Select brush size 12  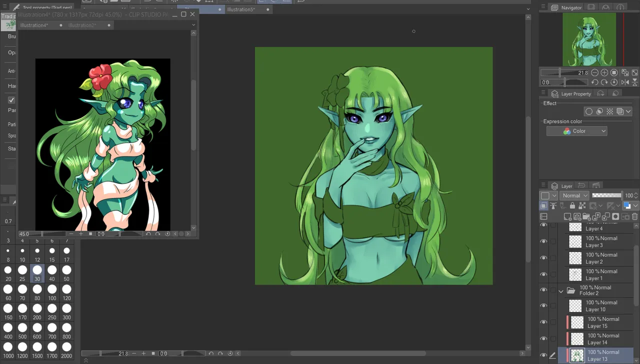(x=37, y=254)
